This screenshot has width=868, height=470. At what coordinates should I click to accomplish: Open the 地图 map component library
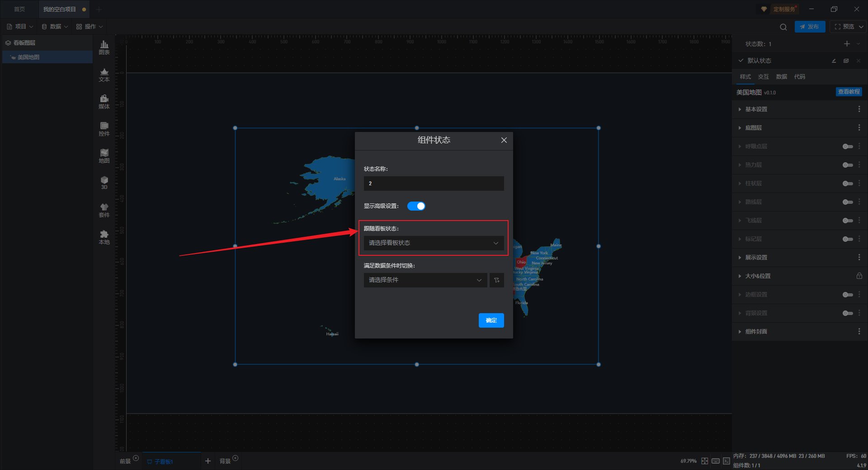pyautogui.click(x=104, y=156)
